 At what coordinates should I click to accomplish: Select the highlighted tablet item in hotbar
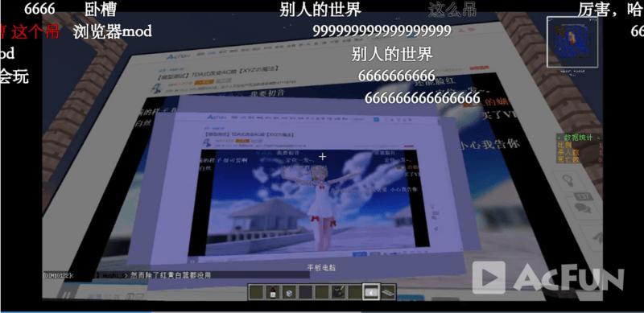[x=370, y=291]
